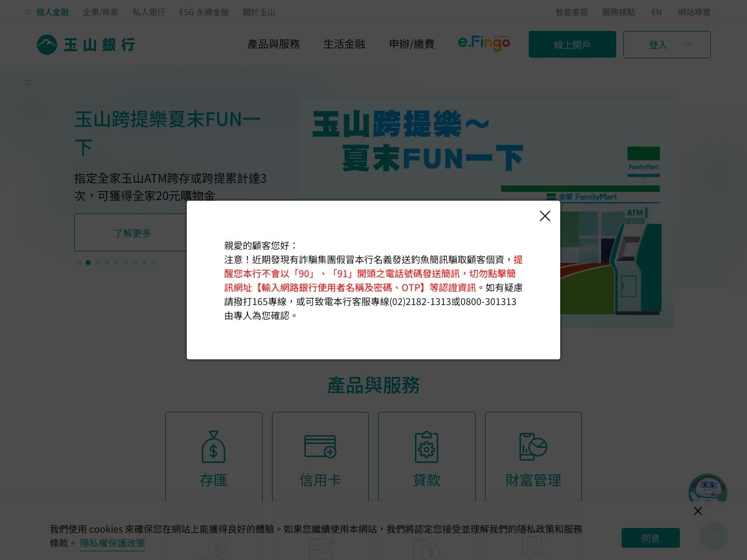Select the 存匯 money bag icon
Image resolution: width=747 pixels, height=560 pixels.
click(214, 447)
